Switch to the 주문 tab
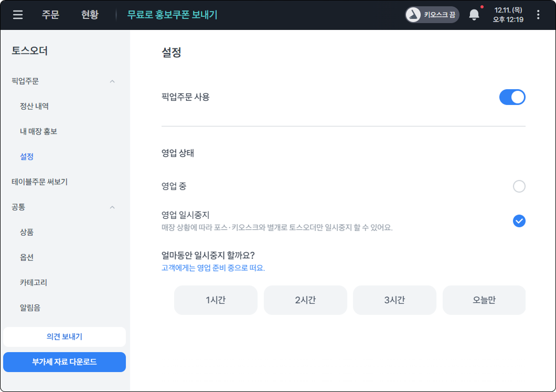Image resolution: width=556 pixels, height=392 pixels. click(x=50, y=15)
